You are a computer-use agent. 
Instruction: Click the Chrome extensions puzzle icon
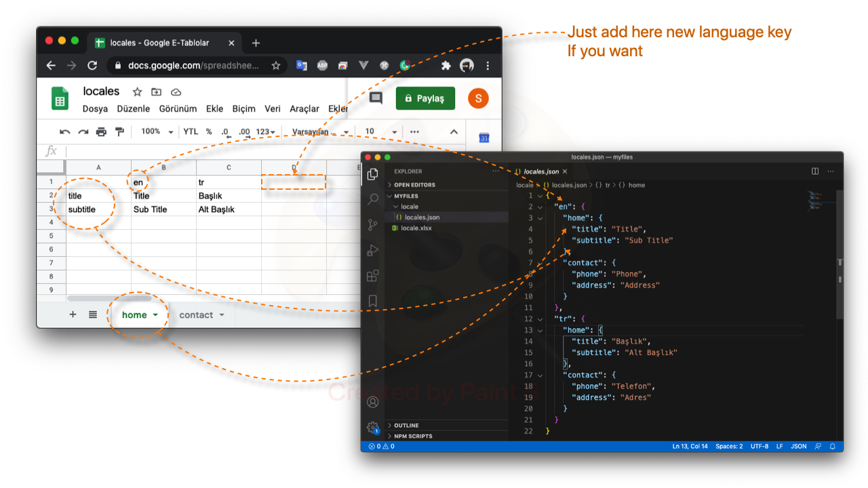point(446,66)
